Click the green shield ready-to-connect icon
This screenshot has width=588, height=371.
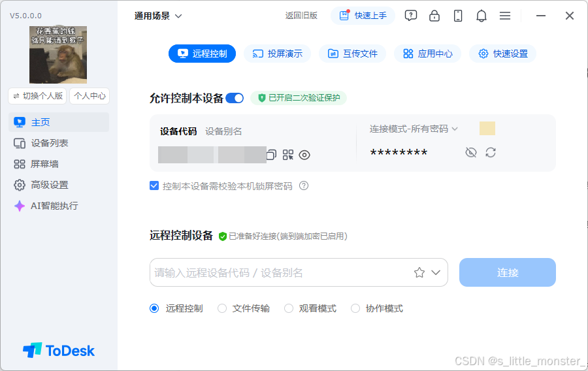pyautogui.click(x=222, y=236)
